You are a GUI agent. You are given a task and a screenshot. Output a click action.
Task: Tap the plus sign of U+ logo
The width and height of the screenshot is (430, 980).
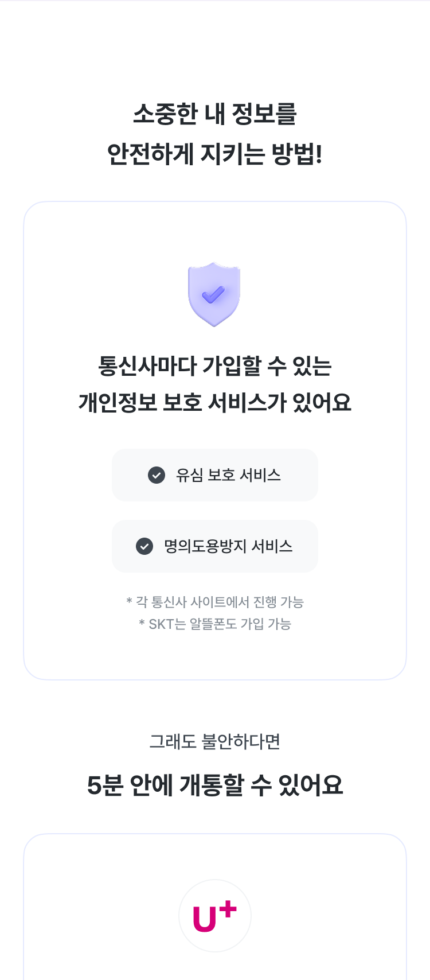click(x=227, y=909)
